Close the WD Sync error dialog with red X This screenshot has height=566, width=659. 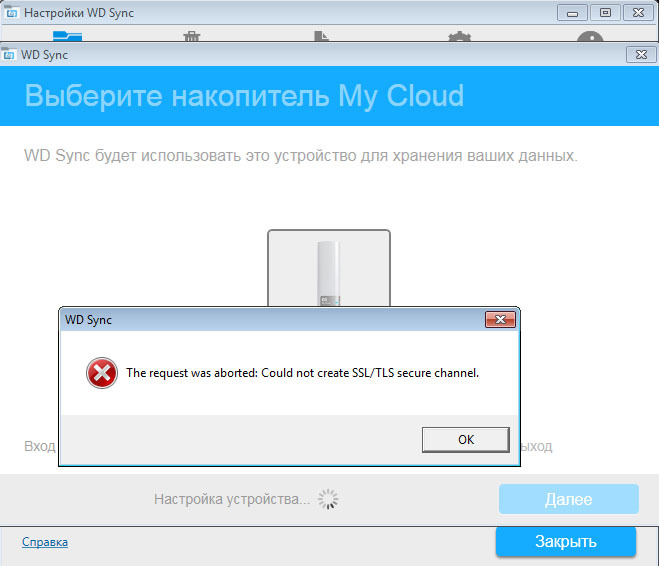(x=500, y=320)
